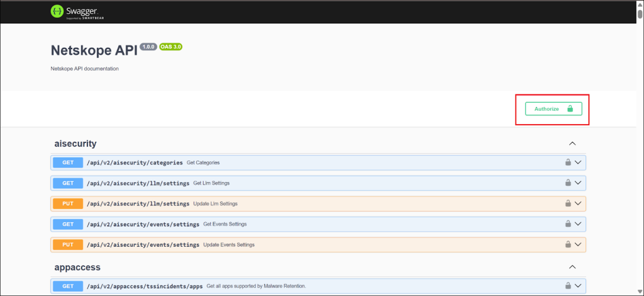Image resolution: width=644 pixels, height=296 pixels.
Task: Click GET badge for aisecurity/llm/settings
Action: click(68, 183)
